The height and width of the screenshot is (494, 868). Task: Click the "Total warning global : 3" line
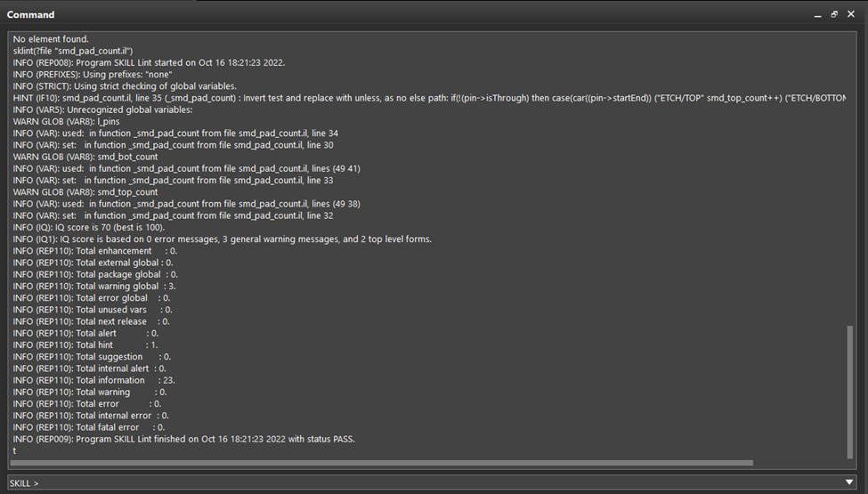94,286
